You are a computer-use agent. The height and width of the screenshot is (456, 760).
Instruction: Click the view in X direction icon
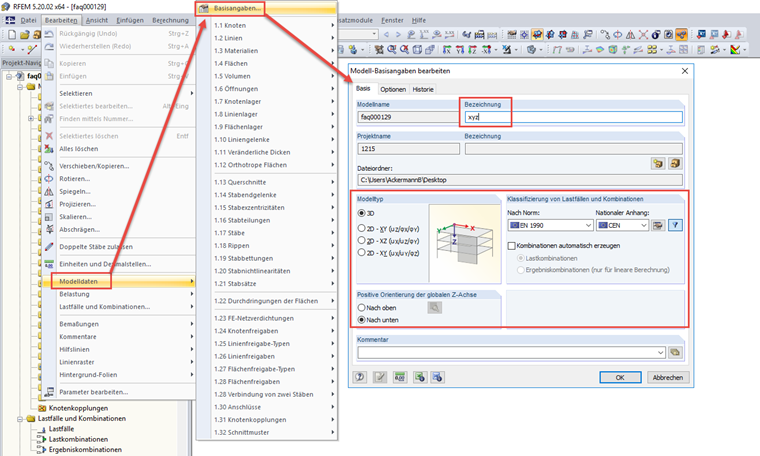click(447, 49)
